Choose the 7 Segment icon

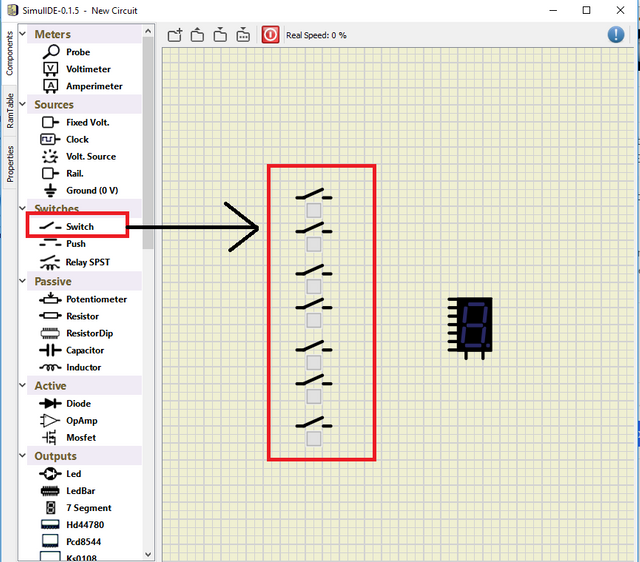[x=51, y=508]
